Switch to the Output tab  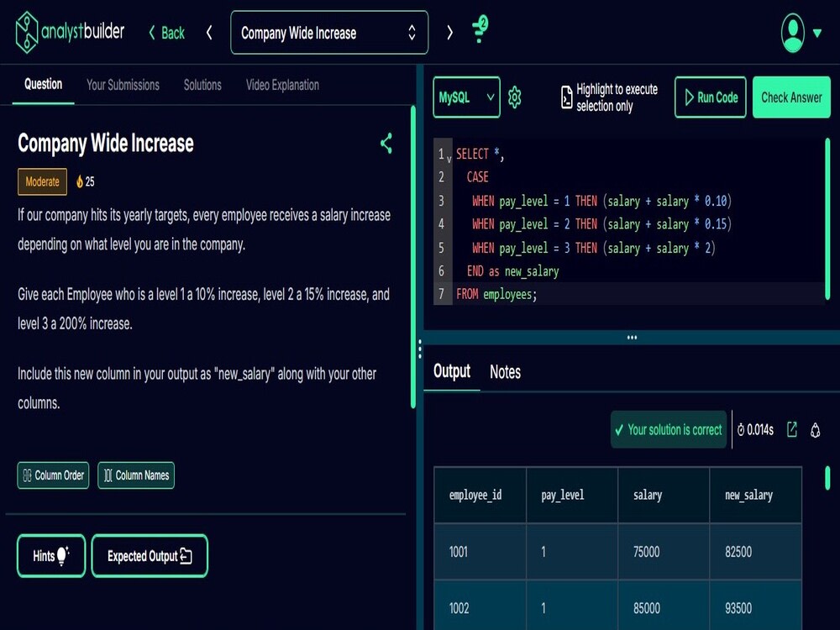[452, 371]
